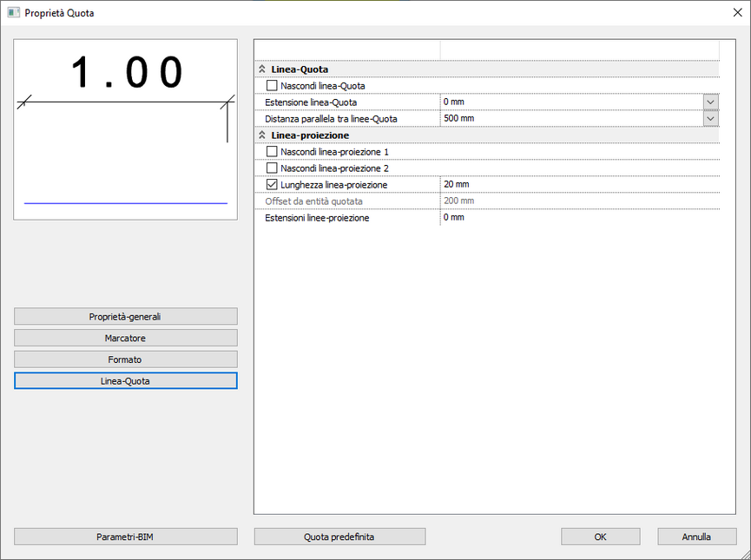Open Parametri-BIM settings
Image resolution: width=751 pixels, height=560 pixels.
coord(126,537)
